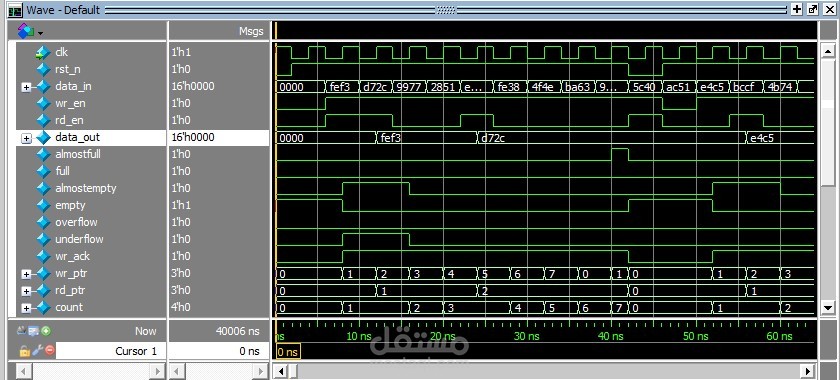Screen dimensions: 840x380
Task: Click the edit grid and timeline icon
Action: tap(34, 331)
